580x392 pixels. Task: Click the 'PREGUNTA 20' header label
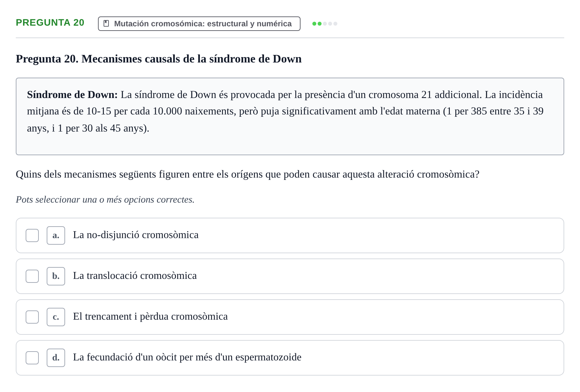(x=50, y=22)
